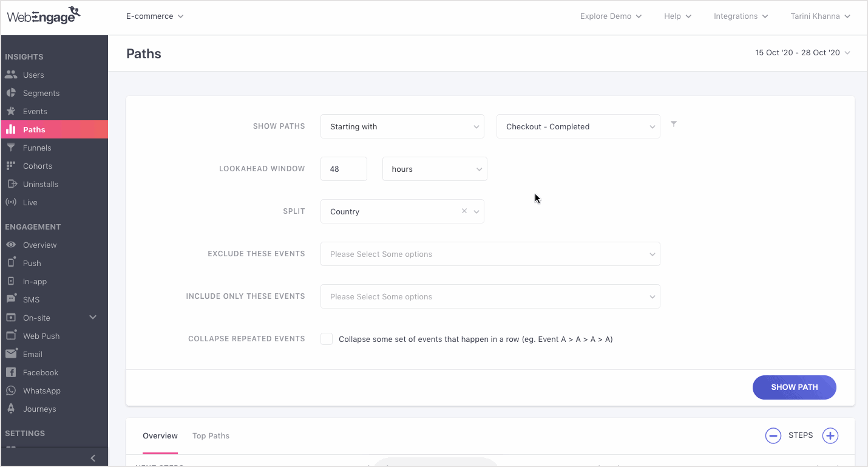
Task: Click the lookahead window number field
Action: pos(344,169)
